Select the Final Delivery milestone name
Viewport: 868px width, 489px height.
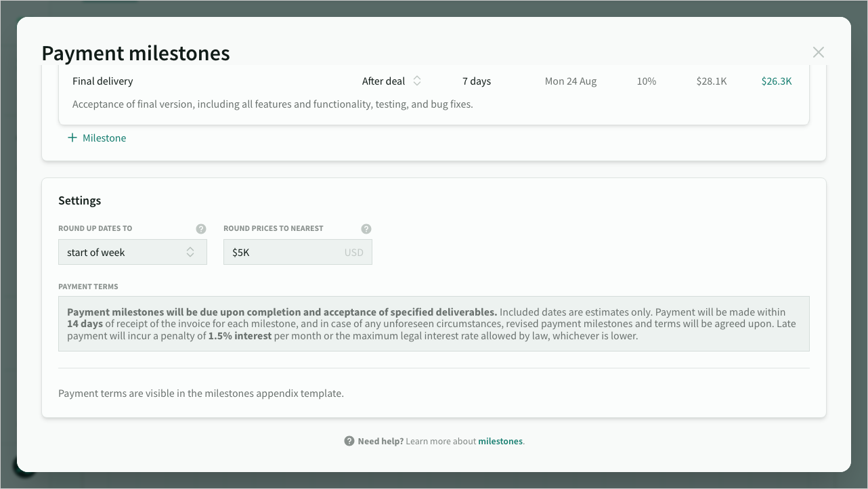click(102, 81)
